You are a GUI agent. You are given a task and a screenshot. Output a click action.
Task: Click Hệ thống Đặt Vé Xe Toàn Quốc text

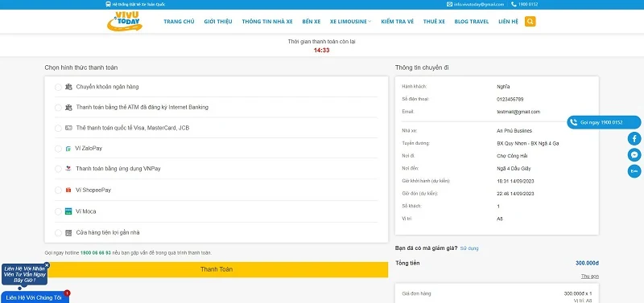click(x=138, y=4)
